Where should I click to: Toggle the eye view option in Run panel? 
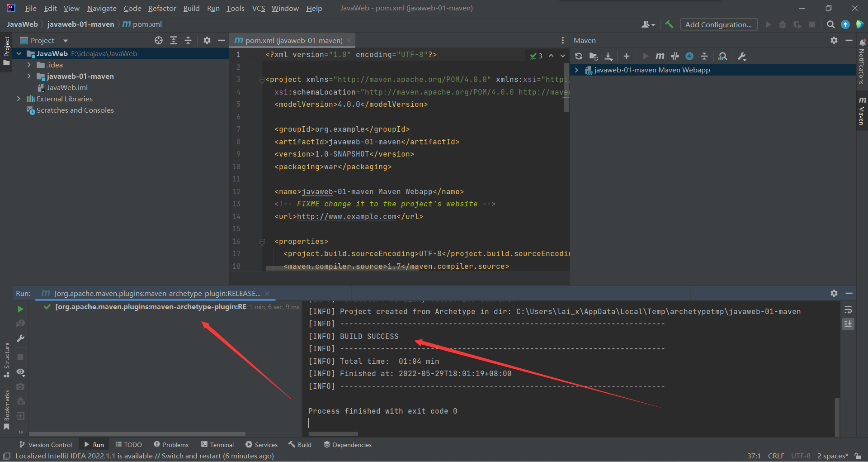[20, 372]
